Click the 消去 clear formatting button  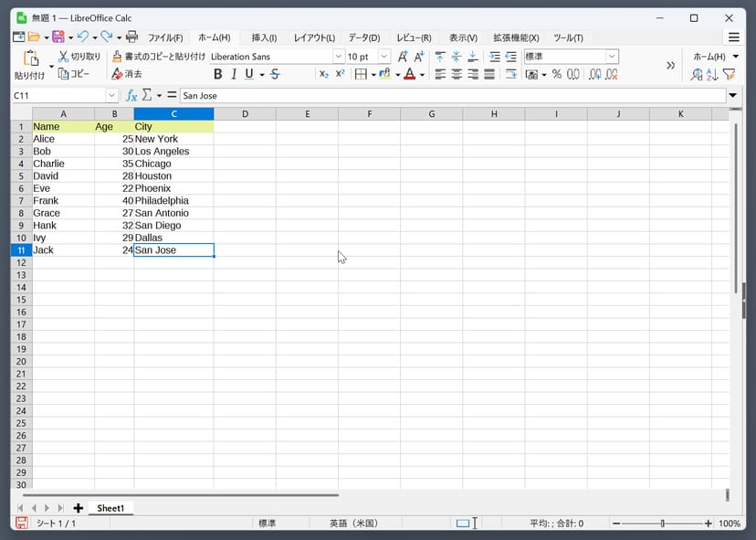[127, 74]
